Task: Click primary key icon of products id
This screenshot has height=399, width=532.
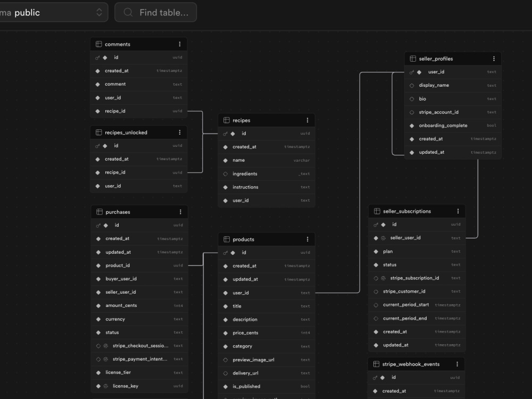Action: [x=225, y=253]
